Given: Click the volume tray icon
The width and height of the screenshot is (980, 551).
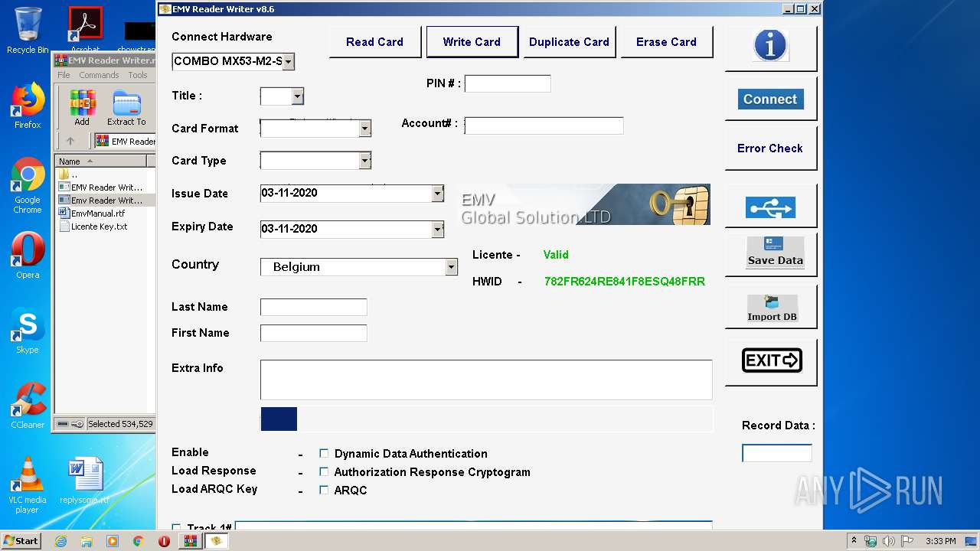Looking at the screenshot, I should 889,541.
